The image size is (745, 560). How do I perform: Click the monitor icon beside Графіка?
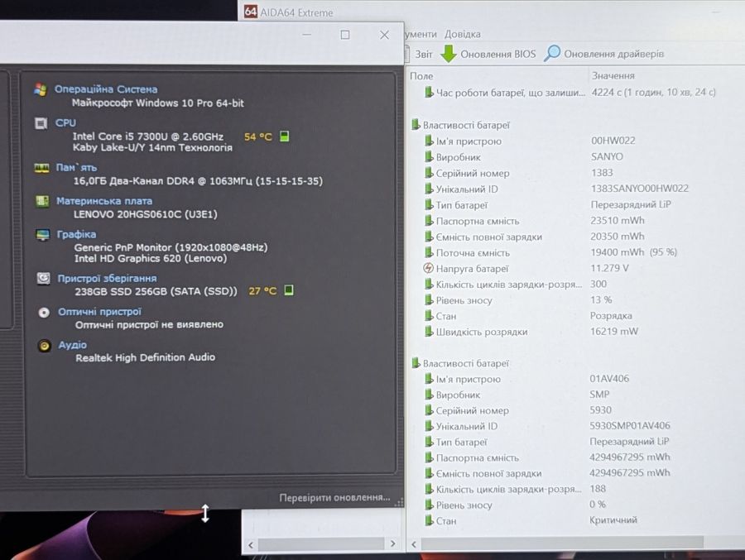pos(43,235)
